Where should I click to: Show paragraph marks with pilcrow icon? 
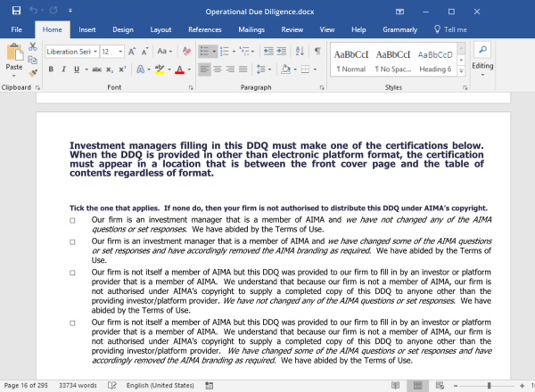[x=317, y=52]
